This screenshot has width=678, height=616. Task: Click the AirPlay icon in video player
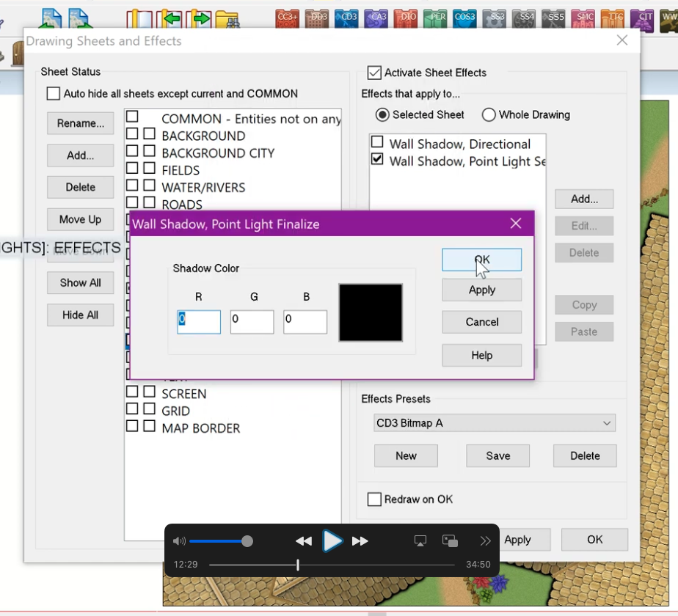point(420,541)
